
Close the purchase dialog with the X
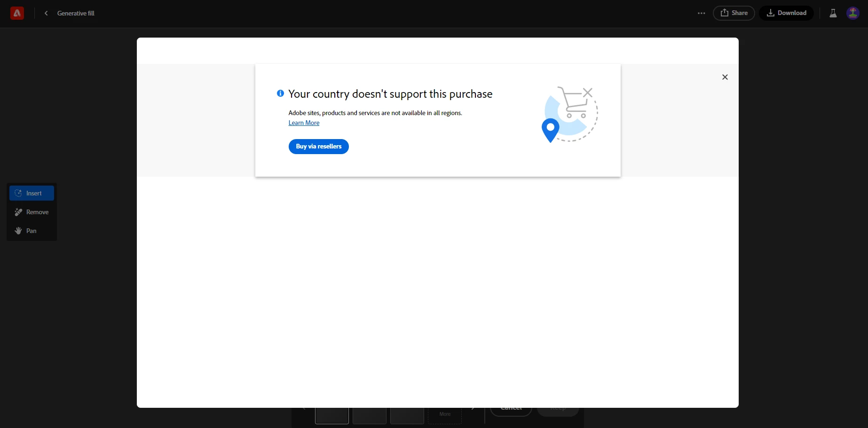(x=725, y=77)
